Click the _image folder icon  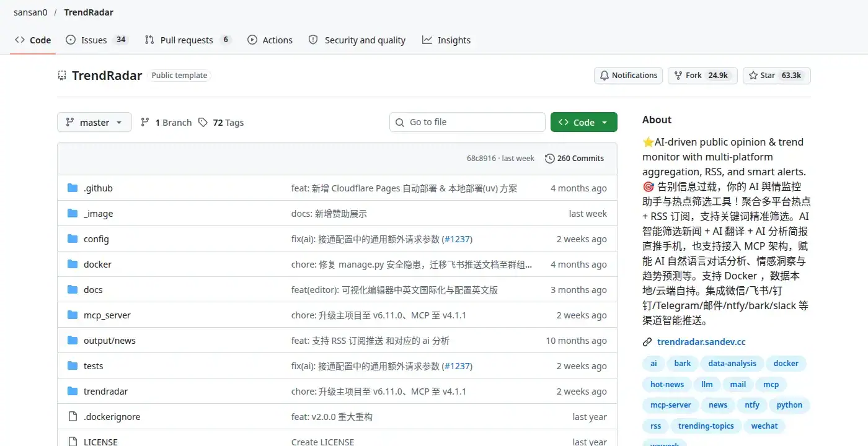[x=73, y=214]
